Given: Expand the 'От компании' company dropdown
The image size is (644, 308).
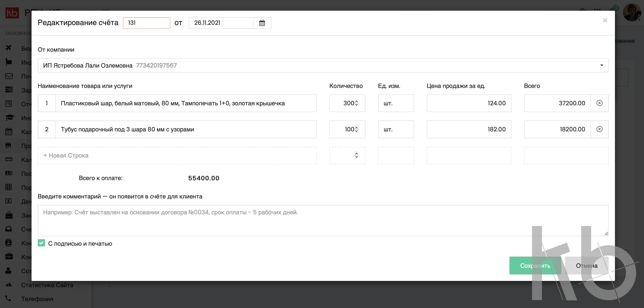Looking at the screenshot, I should tap(602, 65).
